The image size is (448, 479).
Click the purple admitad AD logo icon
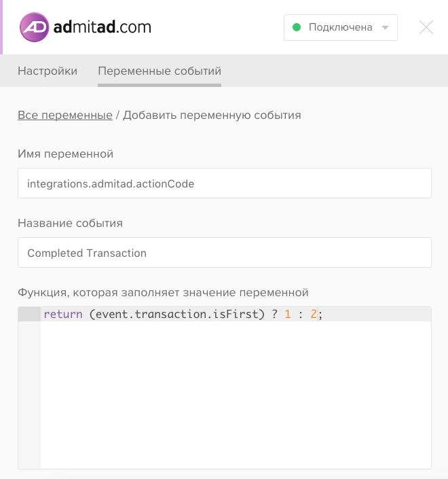34,27
